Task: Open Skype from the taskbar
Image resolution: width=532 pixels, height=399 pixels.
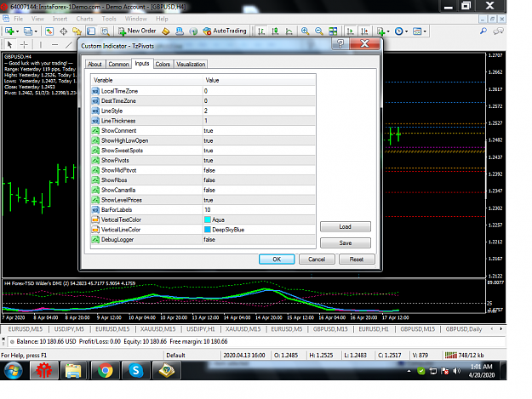Action: click(x=135, y=371)
